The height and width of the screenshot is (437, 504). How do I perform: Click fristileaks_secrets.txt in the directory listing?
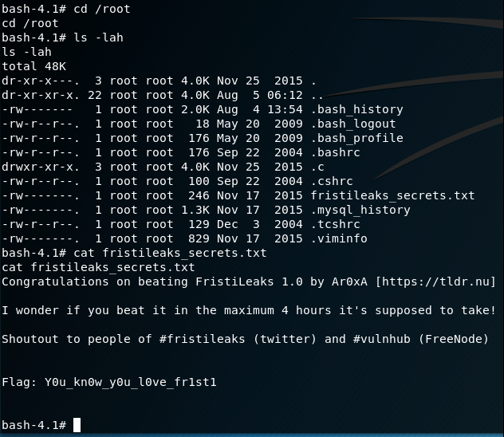tap(392, 195)
